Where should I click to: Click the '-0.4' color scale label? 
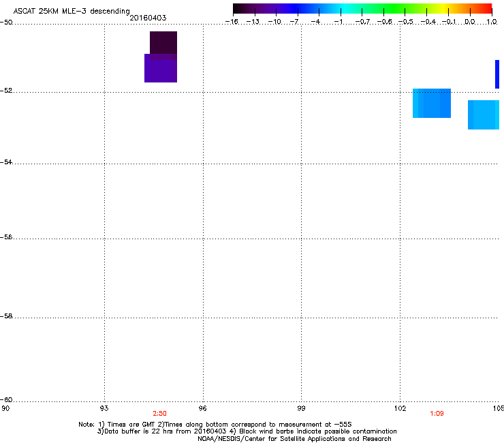coord(428,22)
